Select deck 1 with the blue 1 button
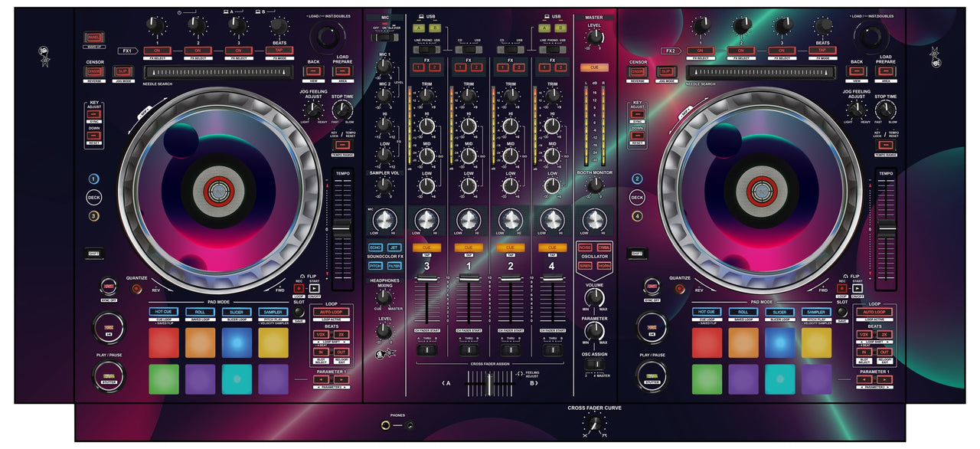Image resolution: width=980 pixels, height=449 pixels. pyautogui.click(x=93, y=179)
